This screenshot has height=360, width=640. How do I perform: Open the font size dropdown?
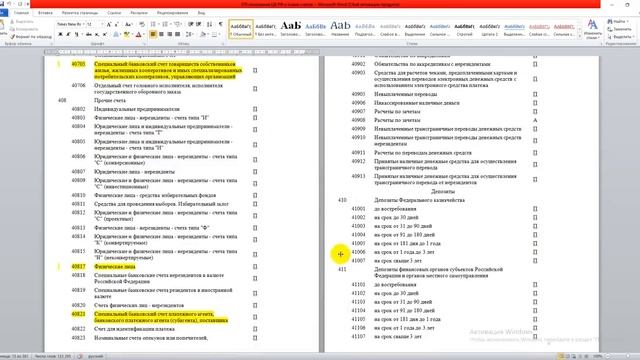102,24
